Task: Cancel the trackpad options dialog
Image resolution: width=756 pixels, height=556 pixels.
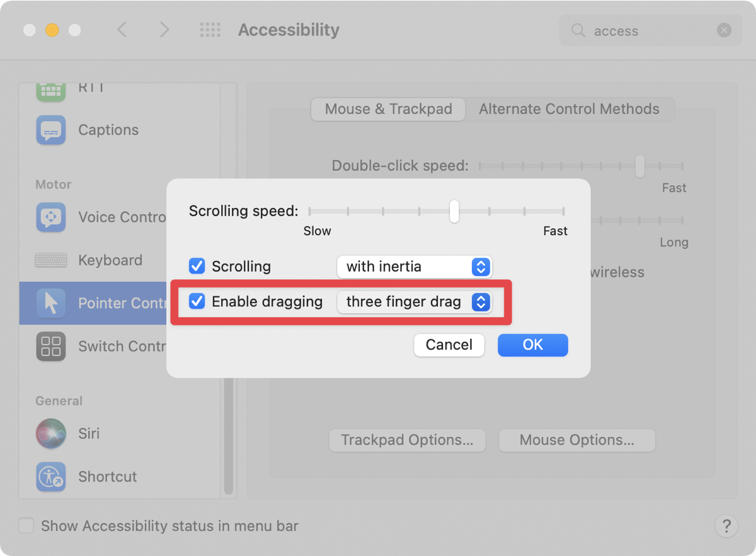Action: coord(449,345)
